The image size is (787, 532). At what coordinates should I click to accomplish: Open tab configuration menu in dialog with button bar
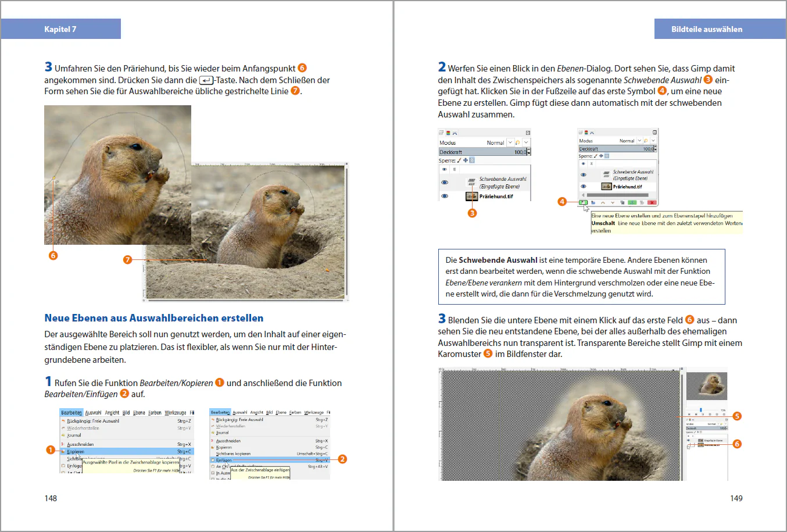654,133
